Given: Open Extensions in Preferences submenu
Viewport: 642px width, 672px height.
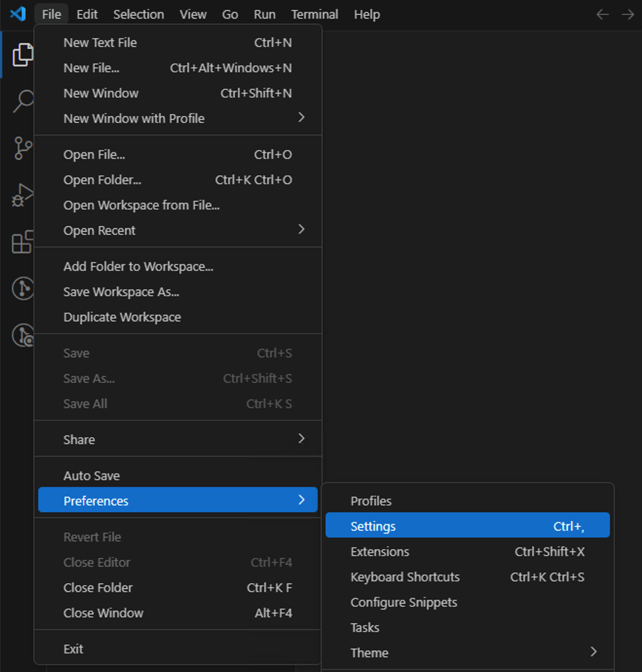Looking at the screenshot, I should coord(468,552).
